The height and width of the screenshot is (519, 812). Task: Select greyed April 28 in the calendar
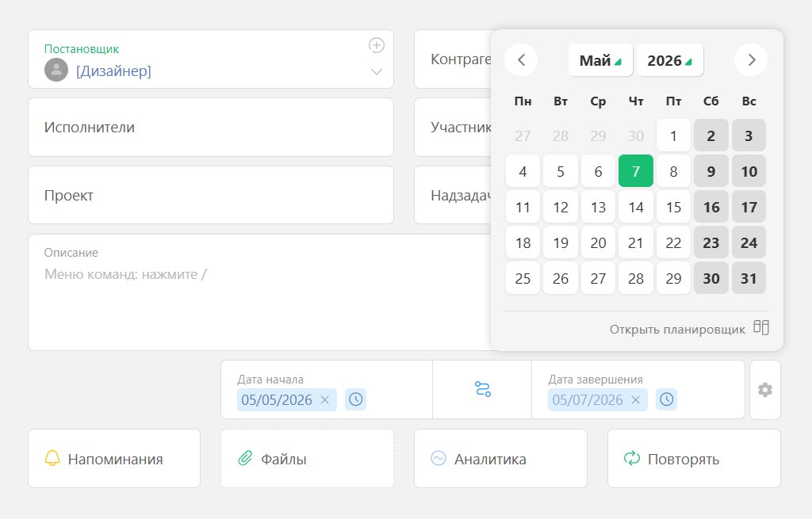coord(561,135)
